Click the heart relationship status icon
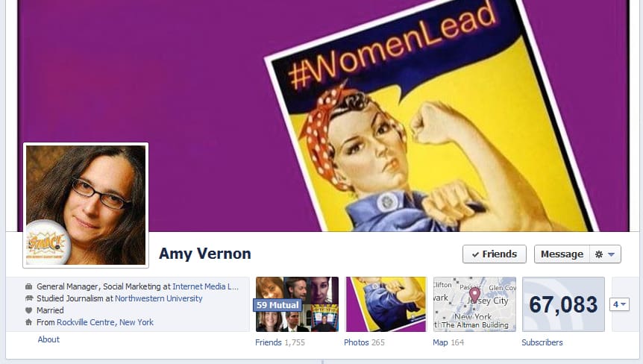The height and width of the screenshot is (364, 643). pyautogui.click(x=28, y=310)
